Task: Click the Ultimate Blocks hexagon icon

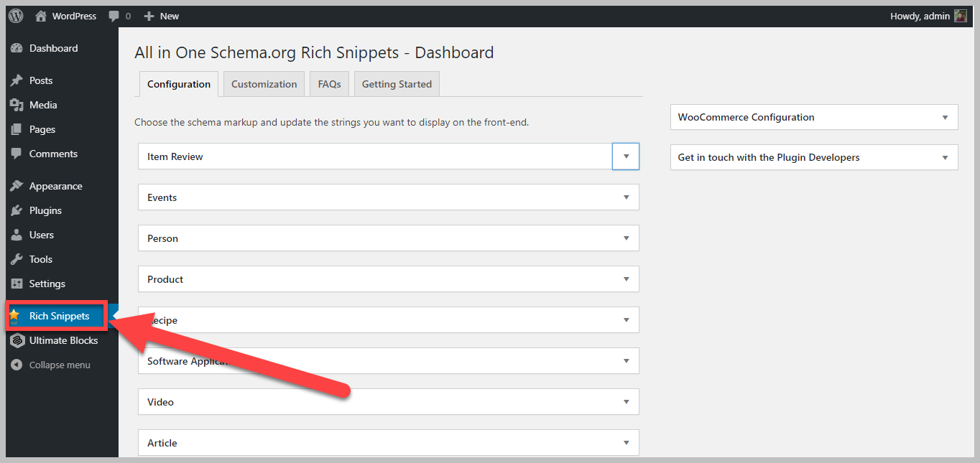Action: tap(17, 340)
